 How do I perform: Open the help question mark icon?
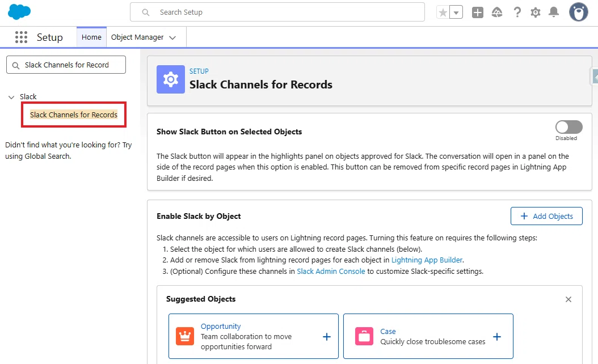point(517,12)
